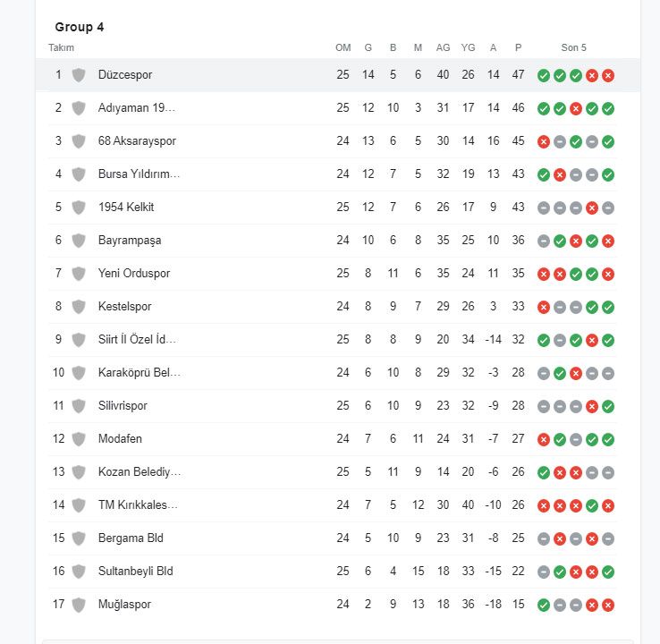Click Düzcespor's last red loss icon
This screenshot has height=644, width=660.
point(608,75)
